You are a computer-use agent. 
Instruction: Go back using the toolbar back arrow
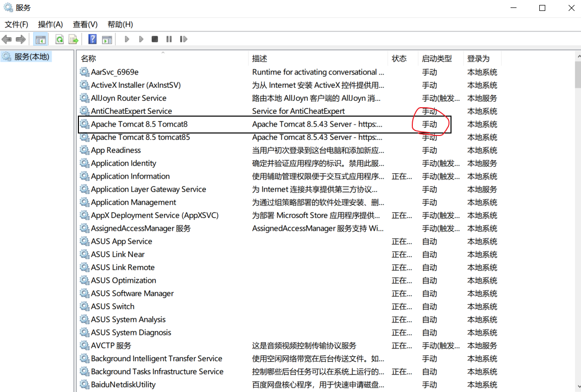tap(6, 39)
